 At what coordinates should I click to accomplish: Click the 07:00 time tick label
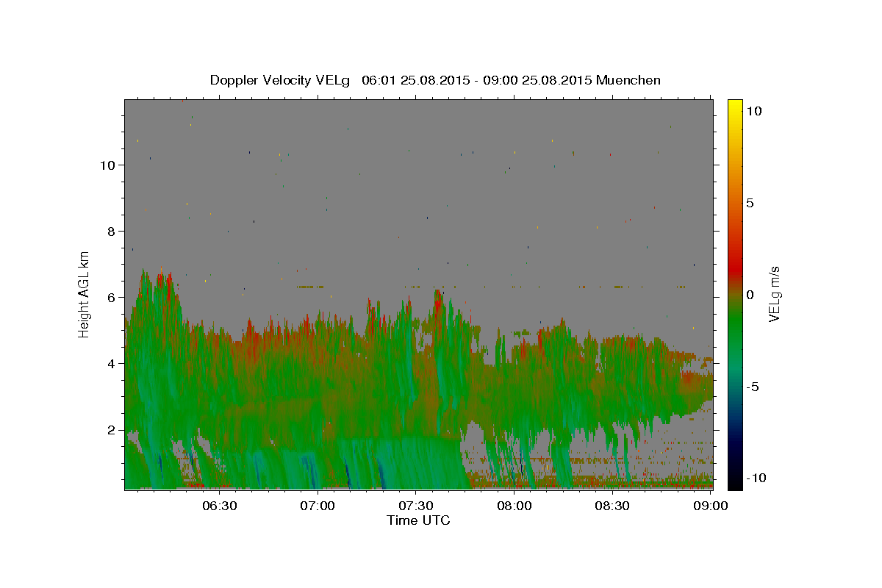click(318, 506)
